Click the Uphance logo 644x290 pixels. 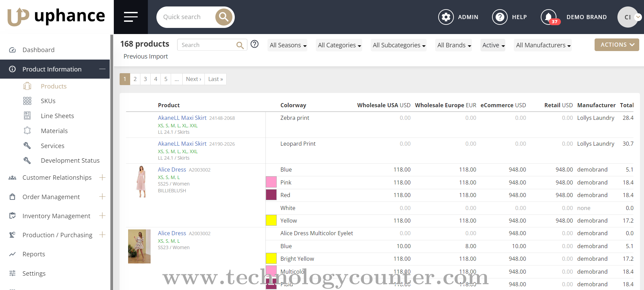point(56,17)
